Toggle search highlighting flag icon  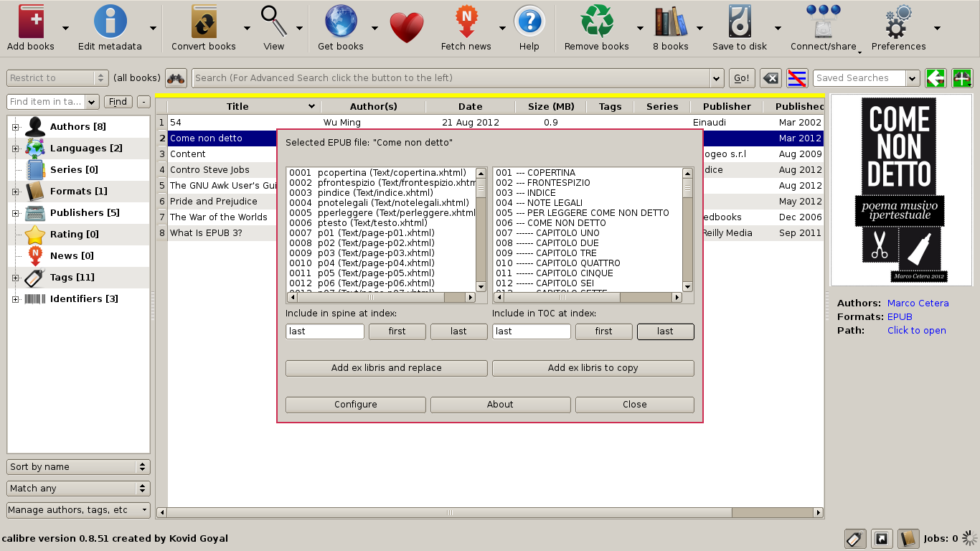tap(797, 78)
